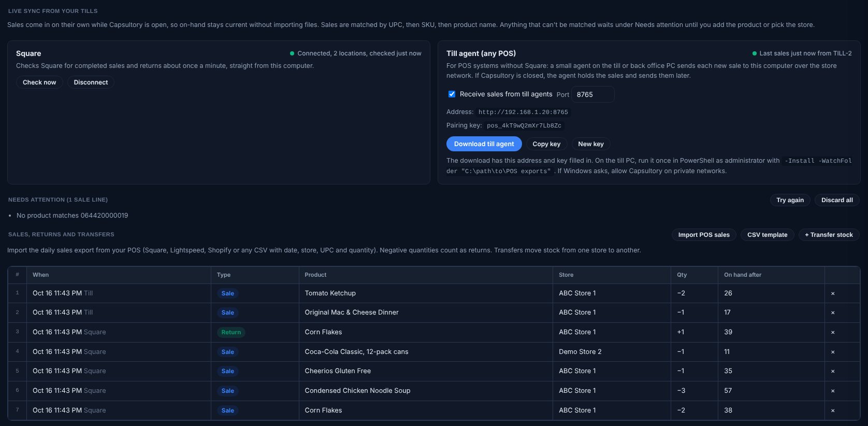Uncheck Receive sales from till agents
868x426 pixels.
[x=452, y=94]
